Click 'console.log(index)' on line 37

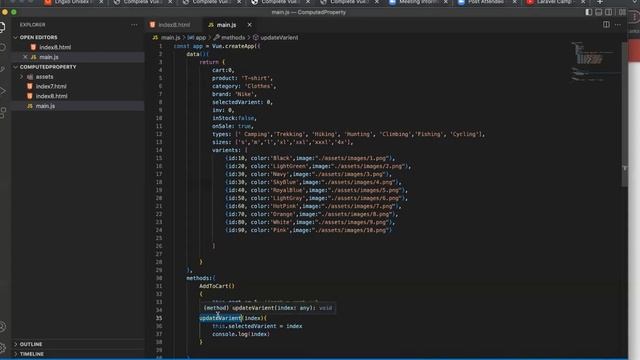pos(240,334)
